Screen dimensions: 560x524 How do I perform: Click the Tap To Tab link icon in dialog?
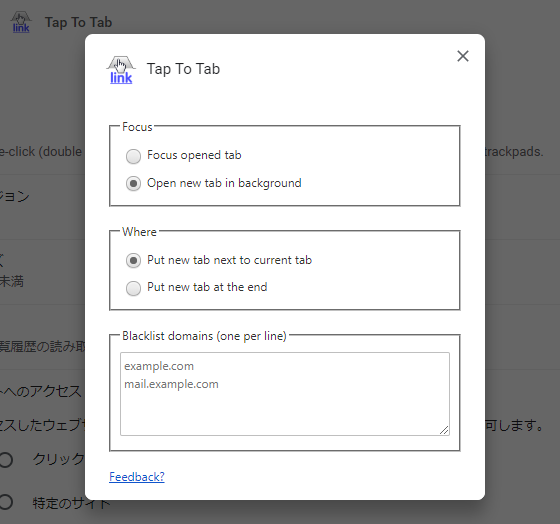point(121,70)
